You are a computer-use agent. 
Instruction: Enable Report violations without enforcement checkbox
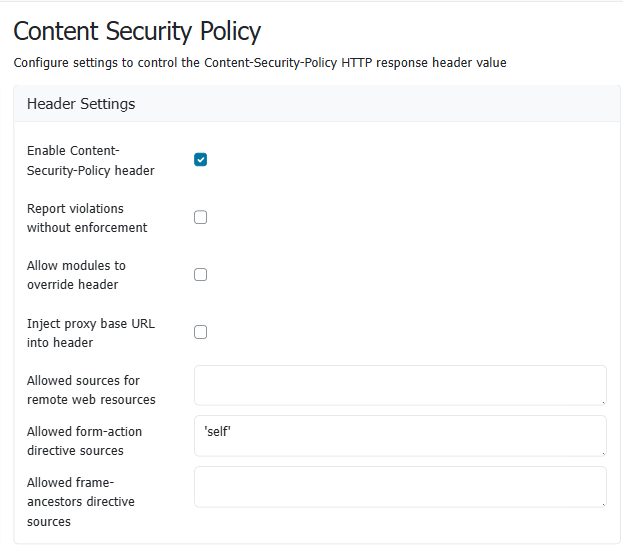200,217
